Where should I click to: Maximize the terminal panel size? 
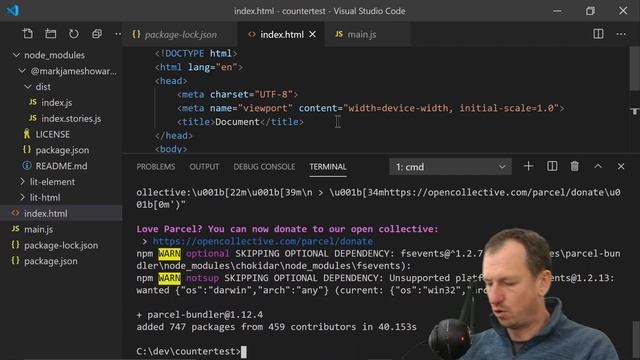pos(598,167)
